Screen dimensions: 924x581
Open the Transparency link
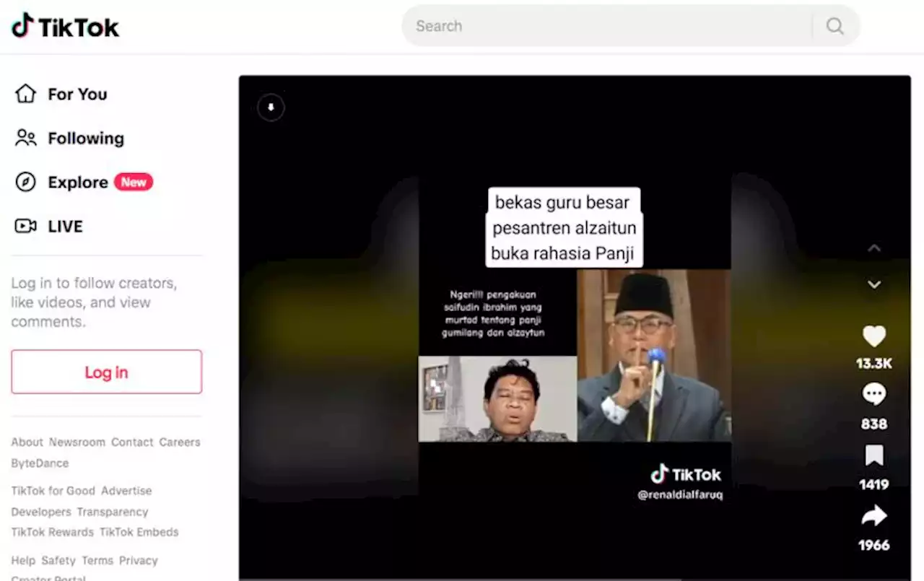pos(113,512)
